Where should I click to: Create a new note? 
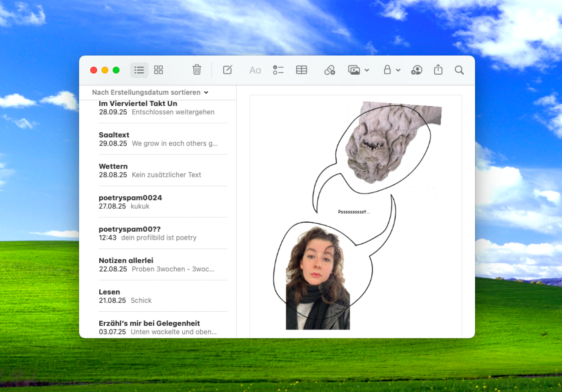[x=227, y=70]
